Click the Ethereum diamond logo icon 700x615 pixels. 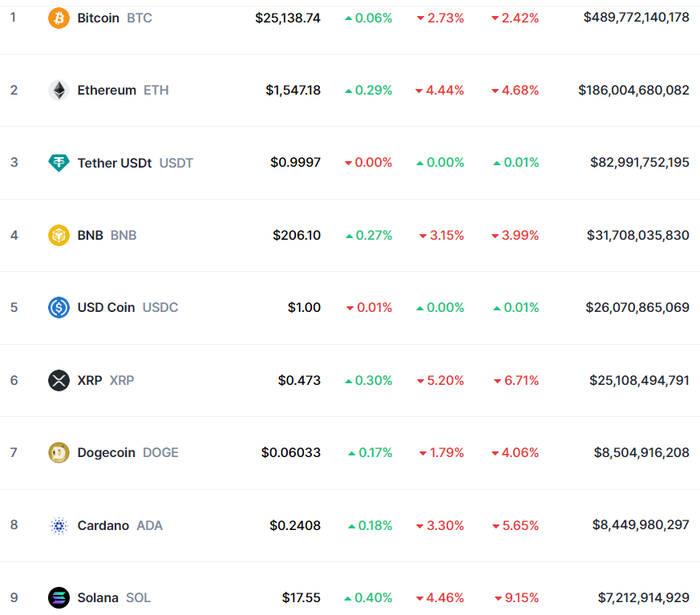pyautogui.click(x=58, y=90)
